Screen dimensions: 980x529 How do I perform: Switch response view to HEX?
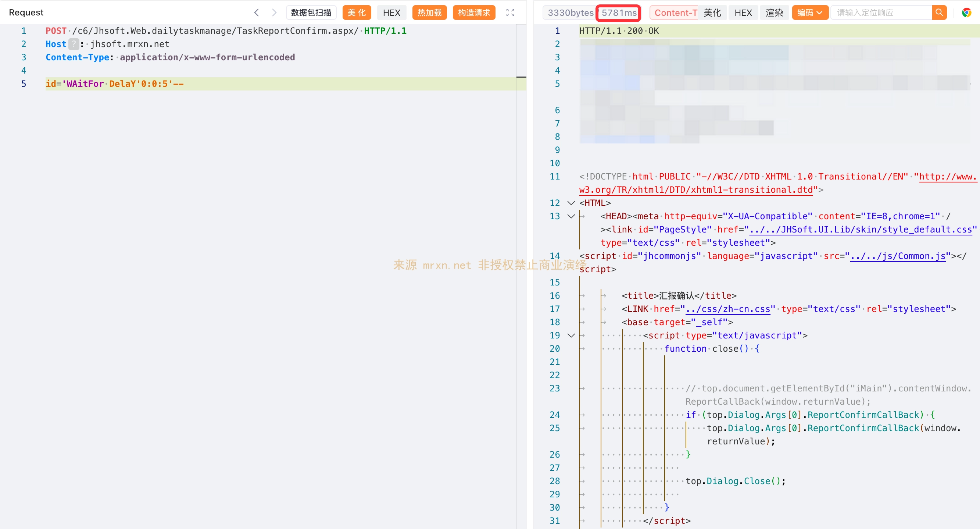click(743, 13)
